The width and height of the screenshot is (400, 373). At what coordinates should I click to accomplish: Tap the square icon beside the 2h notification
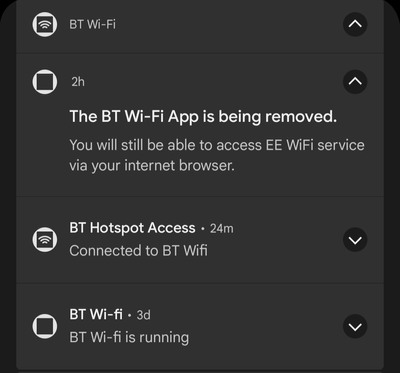tap(45, 82)
